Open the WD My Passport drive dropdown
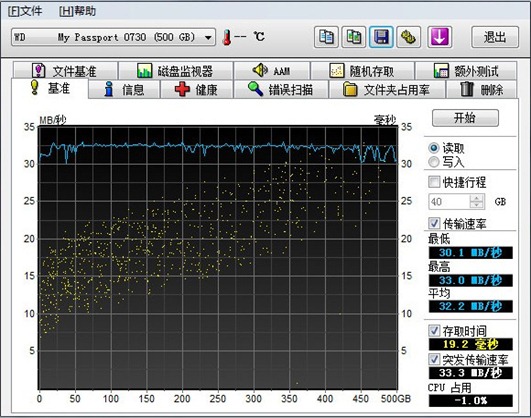 coord(113,37)
